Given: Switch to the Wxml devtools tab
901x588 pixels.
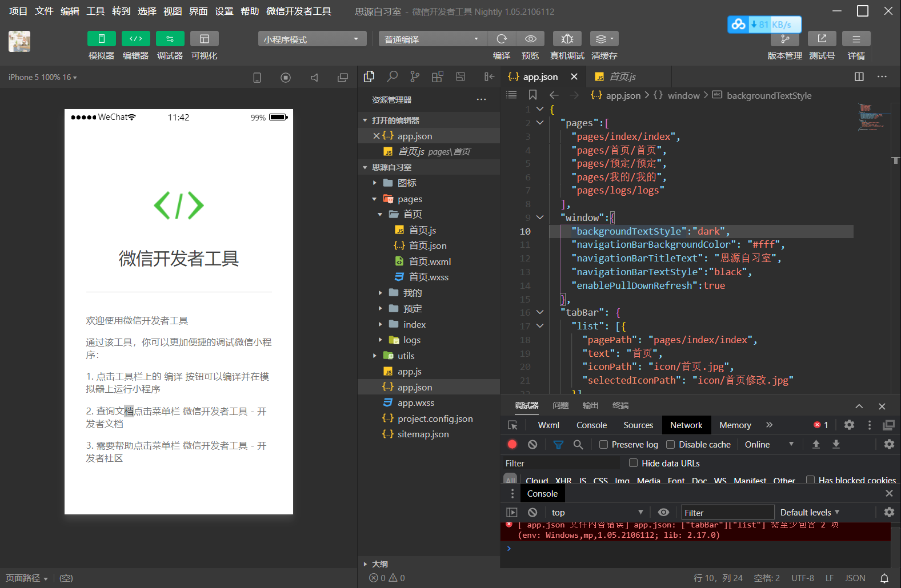Looking at the screenshot, I should point(548,425).
